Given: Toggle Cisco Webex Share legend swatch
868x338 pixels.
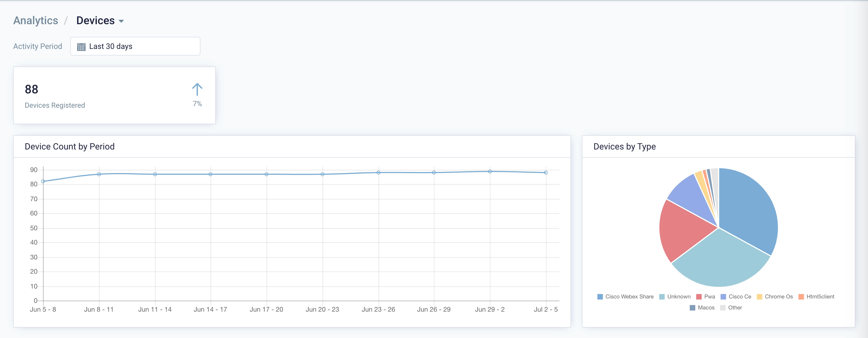Looking at the screenshot, I should coord(600,297).
